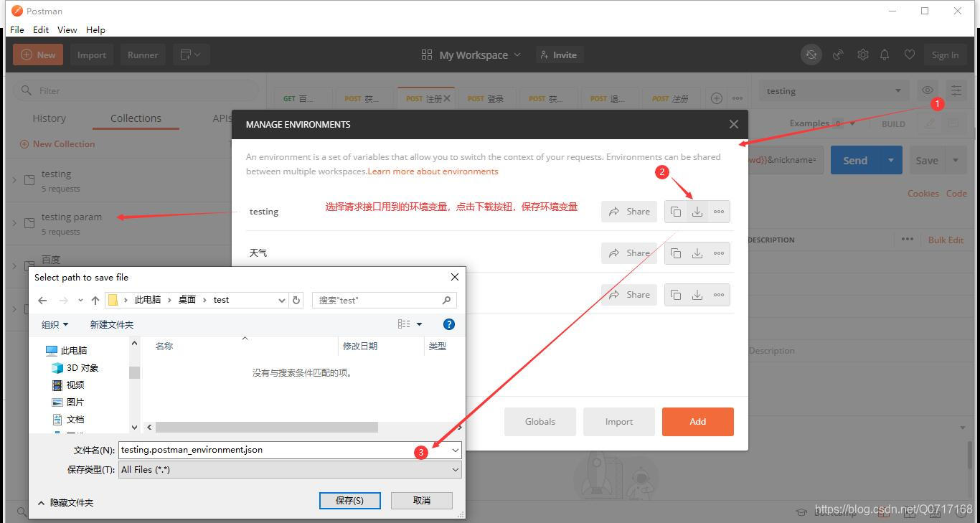Go back in the save file dialog
980x523 pixels.
click(x=42, y=301)
